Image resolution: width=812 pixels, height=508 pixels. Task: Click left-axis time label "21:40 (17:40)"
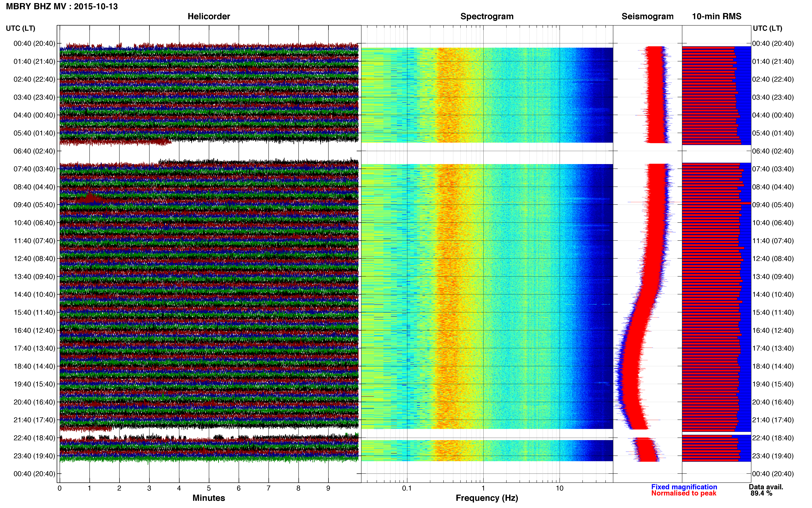(34, 420)
